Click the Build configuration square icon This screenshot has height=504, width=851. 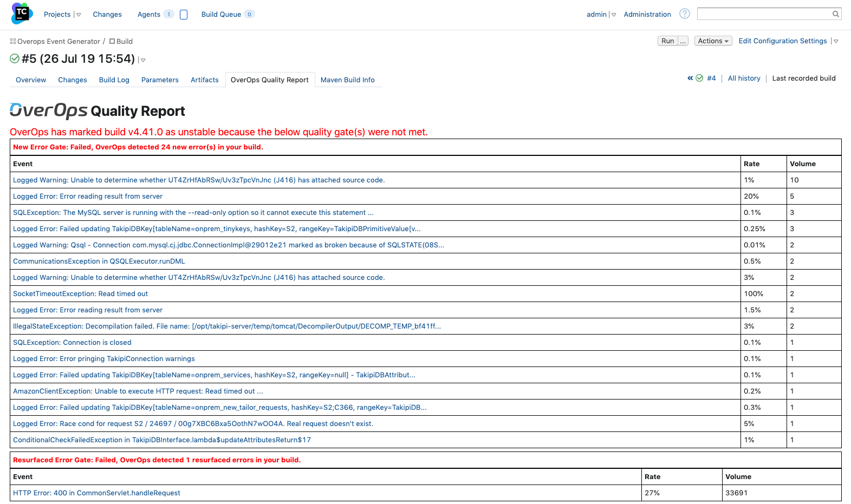(x=112, y=41)
